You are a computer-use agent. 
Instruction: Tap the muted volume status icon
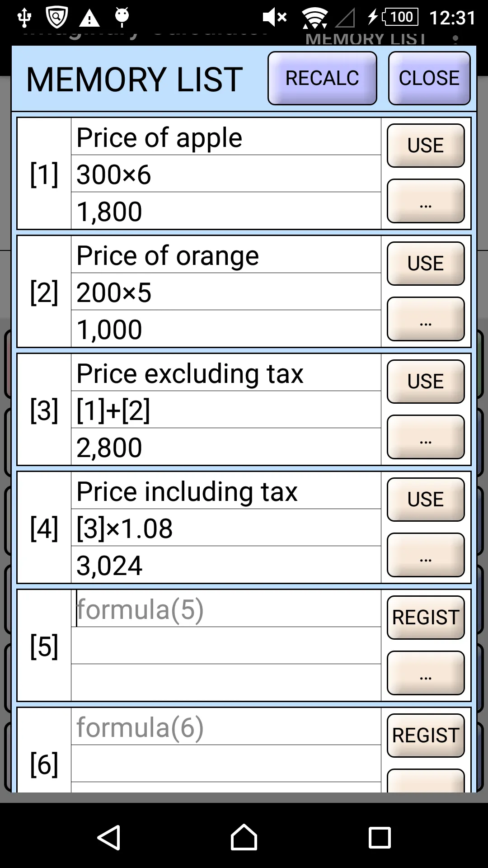275,18
